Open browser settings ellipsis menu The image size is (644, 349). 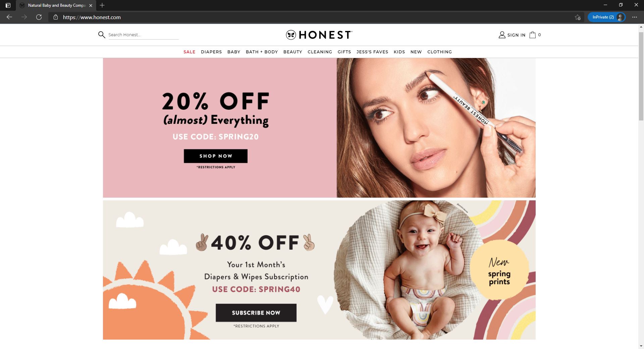[634, 17]
